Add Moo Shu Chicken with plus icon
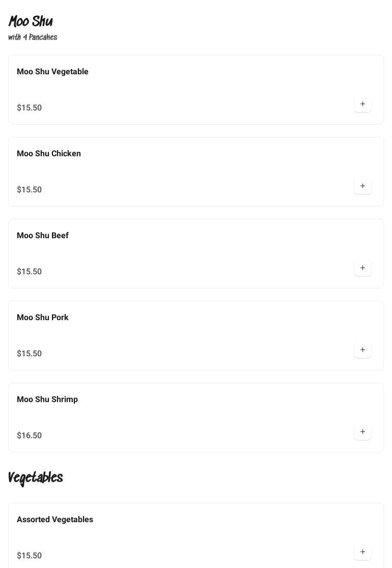 [x=362, y=186]
